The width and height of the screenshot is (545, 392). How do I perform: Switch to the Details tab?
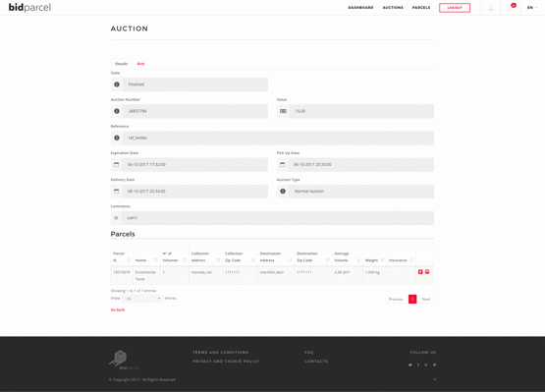122,64
